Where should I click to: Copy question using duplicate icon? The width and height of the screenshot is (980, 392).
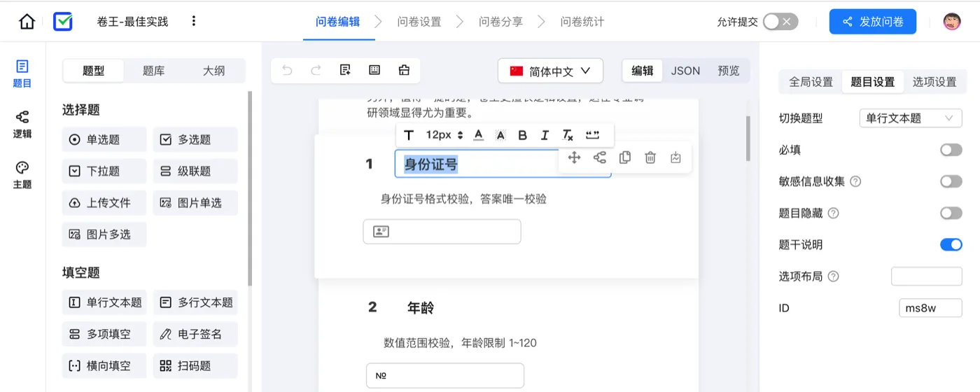point(625,157)
